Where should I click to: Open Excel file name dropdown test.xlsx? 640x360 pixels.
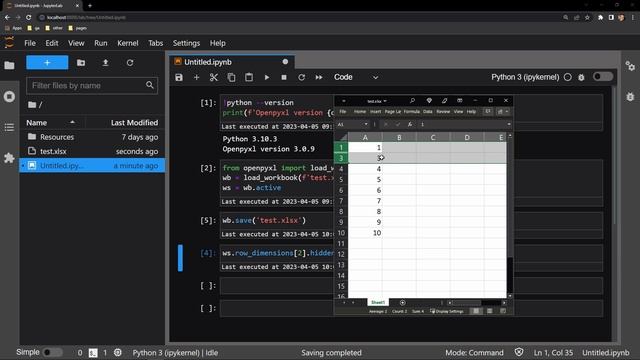(x=377, y=101)
